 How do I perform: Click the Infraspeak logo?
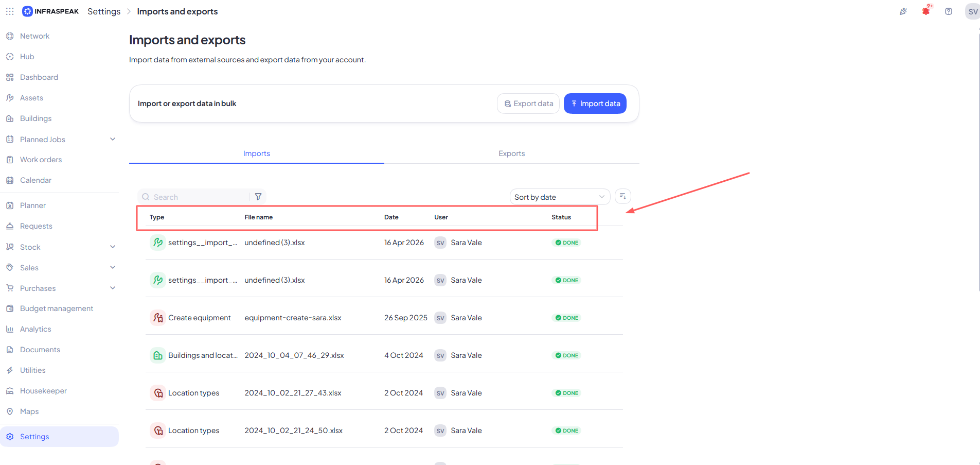(x=50, y=11)
